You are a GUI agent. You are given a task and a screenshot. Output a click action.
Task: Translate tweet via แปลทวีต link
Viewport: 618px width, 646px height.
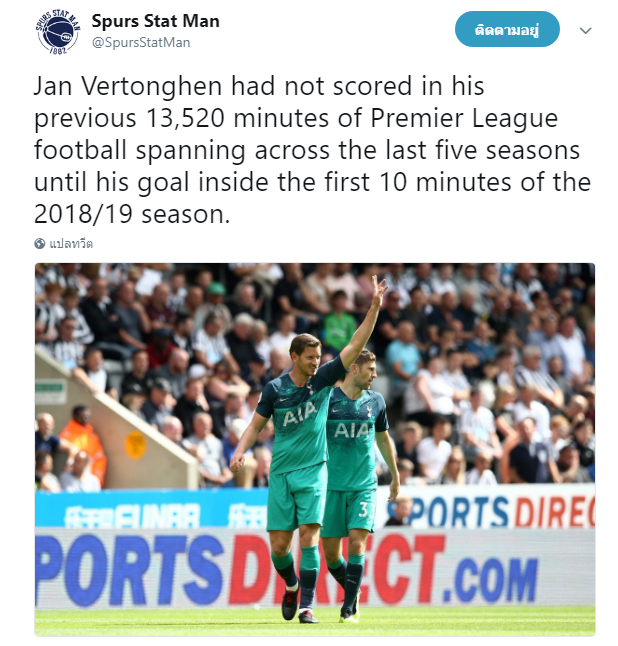[x=71, y=243]
